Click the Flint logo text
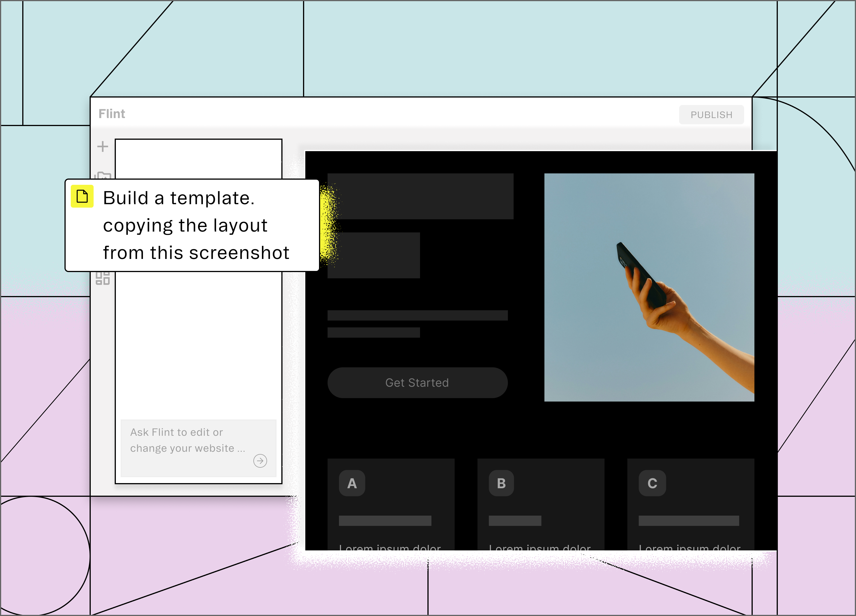The height and width of the screenshot is (616, 856). click(112, 114)
